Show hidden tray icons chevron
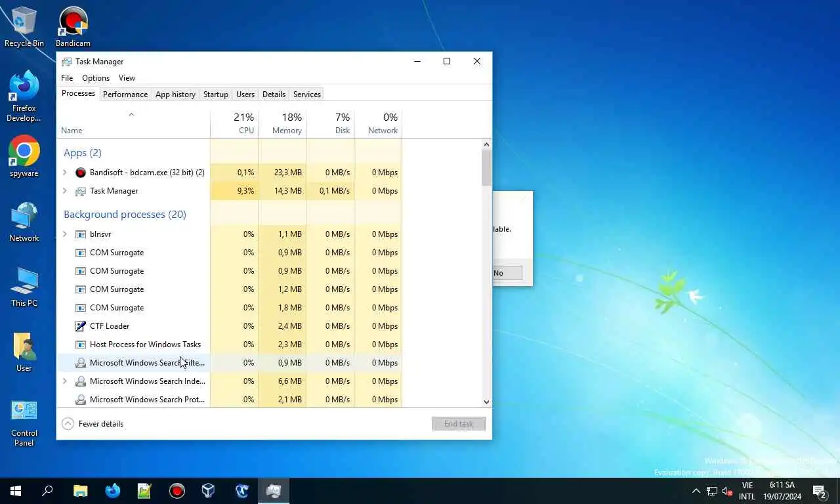The width and height of the screenshot is (840, 504). 696,491
